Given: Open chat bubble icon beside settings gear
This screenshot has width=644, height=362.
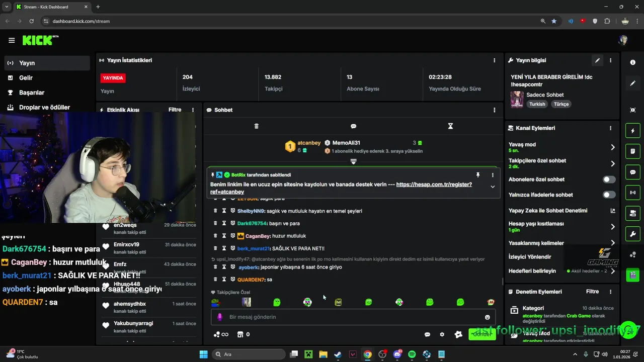Looking at the screenshot, I should 427,334.
